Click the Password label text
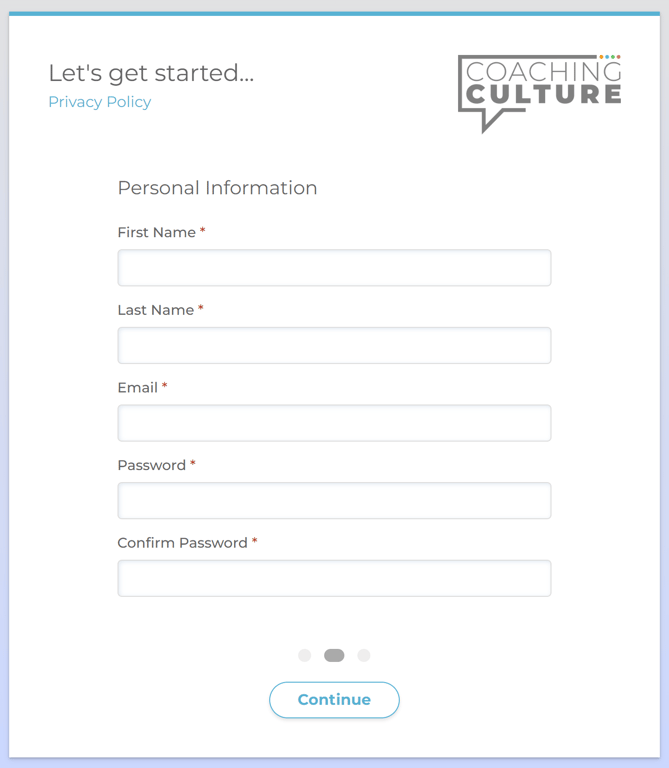This screenshot has height=768, width=669. coord(151,465)
